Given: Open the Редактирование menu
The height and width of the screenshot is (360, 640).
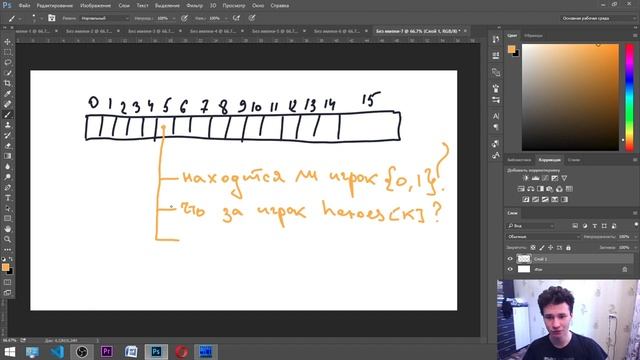Looking at the screenshot, I should [x=55, y=6].
